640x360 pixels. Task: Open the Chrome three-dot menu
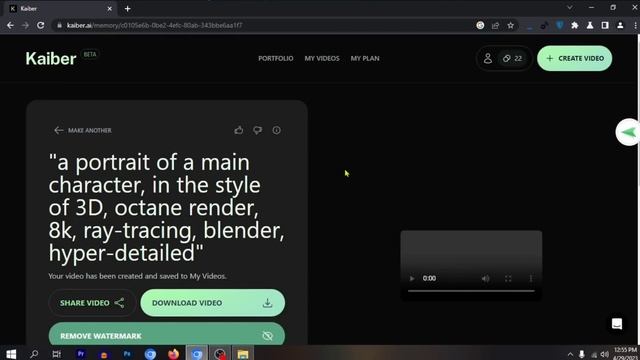coord(636,25)
